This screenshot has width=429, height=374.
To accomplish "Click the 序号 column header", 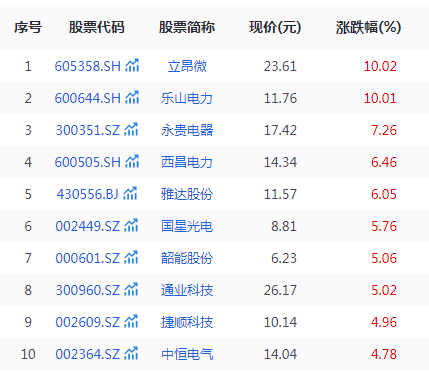I will [x=28, y=27].
